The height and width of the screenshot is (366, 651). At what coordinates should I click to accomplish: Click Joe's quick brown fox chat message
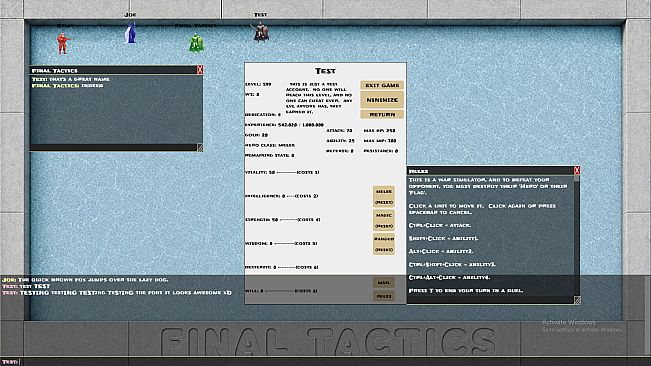point(85,280)
